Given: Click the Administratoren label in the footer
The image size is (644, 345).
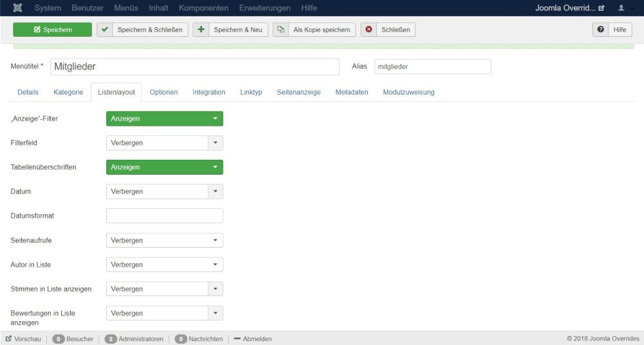Looking at the screenshot, I should (x=141, y=339).
